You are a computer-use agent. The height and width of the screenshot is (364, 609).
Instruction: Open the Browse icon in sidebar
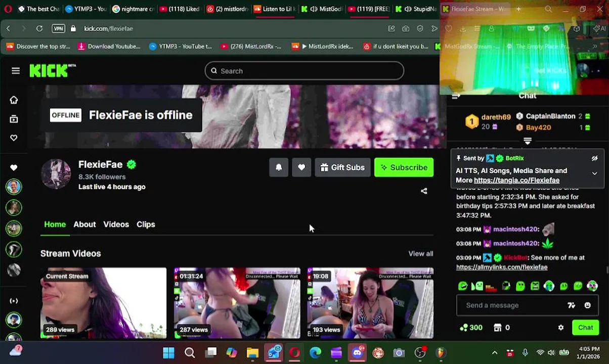tap(14, 119)
